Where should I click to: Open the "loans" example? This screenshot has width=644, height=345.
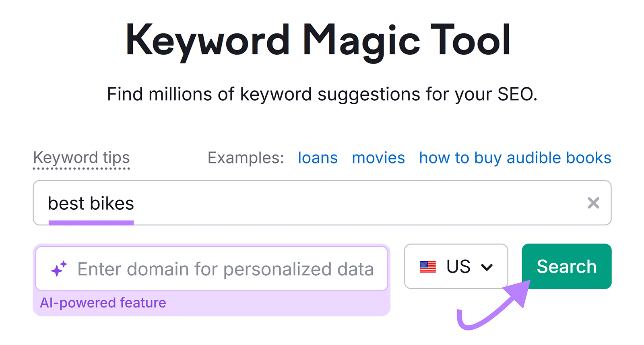tap(318, 158)
